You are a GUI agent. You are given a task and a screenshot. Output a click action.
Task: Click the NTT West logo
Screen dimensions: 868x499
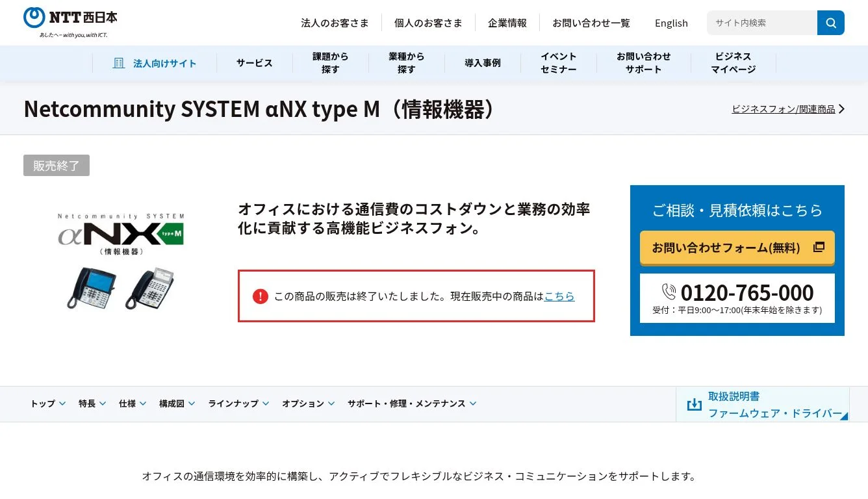pyautogui.click(x=70, y=23)
